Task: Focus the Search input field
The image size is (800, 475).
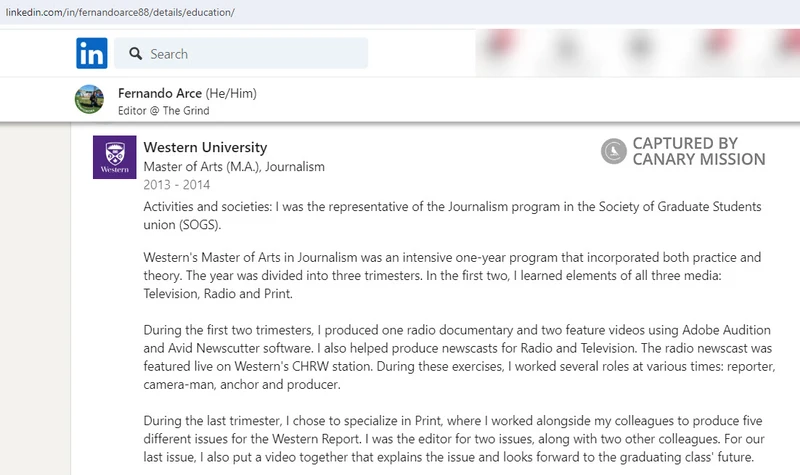Action: 241,53
